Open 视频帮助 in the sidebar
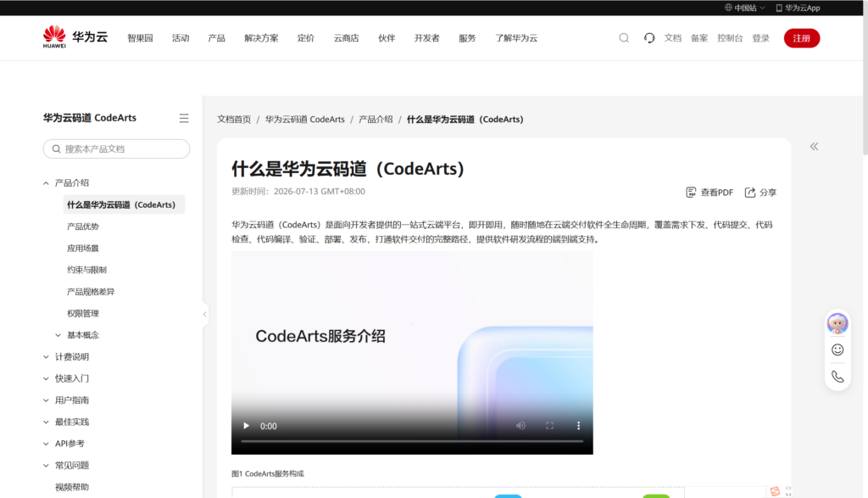Screen dimensions: 868x498 point(71,487)
